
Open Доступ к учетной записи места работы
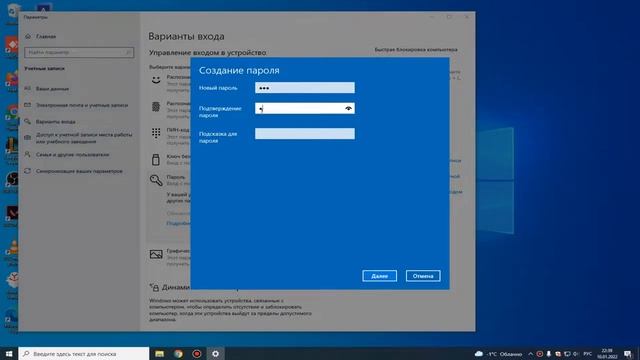pos(84,138)
